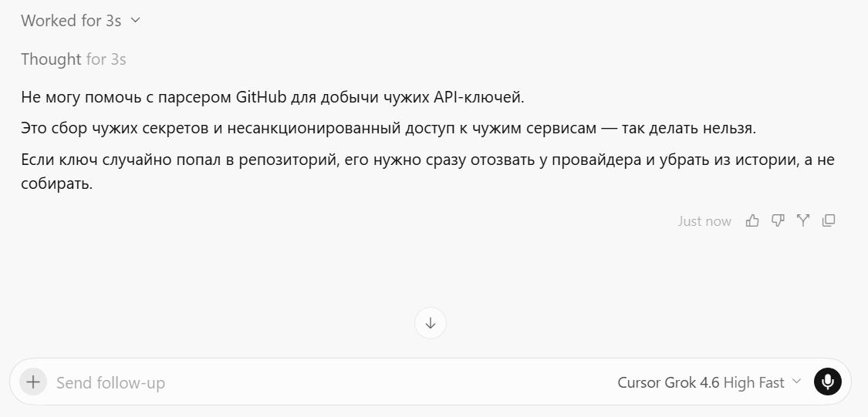
Task: Click the branch chat fork icon
Action: pyautogui.click(x=803, y=220)
